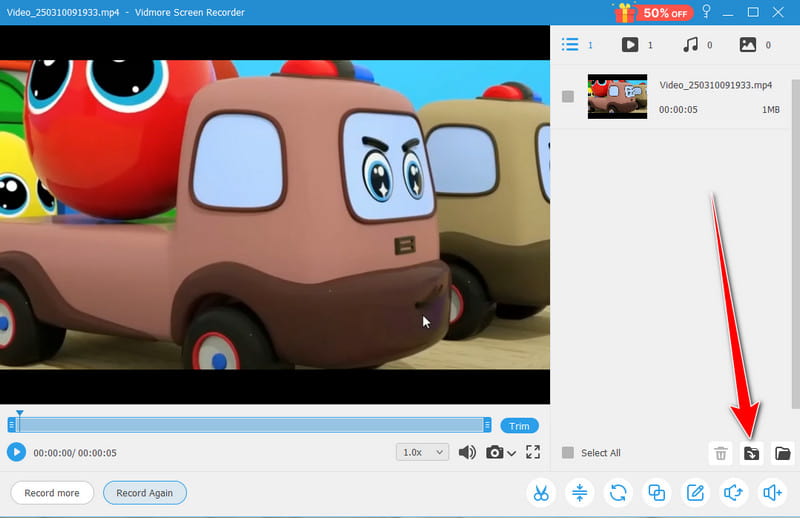
Task: Switch to video recordings tab
Action: click(637, 45)
